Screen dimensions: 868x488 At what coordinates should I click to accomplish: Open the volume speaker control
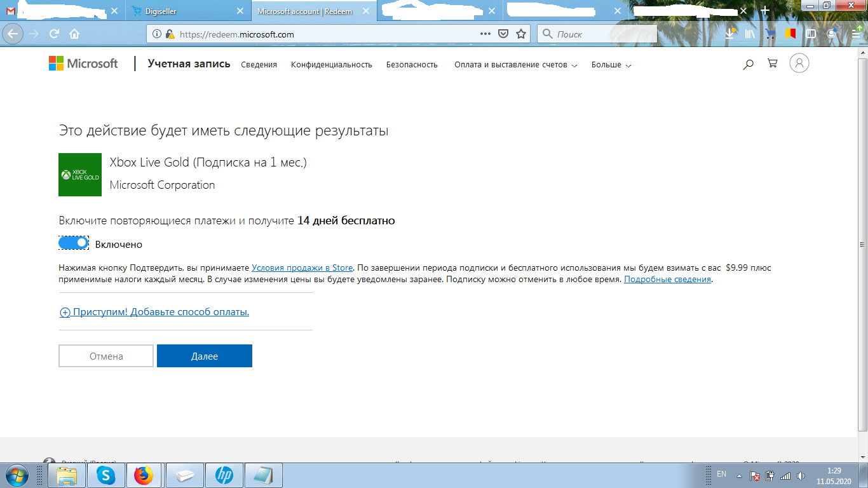point(801,475)
